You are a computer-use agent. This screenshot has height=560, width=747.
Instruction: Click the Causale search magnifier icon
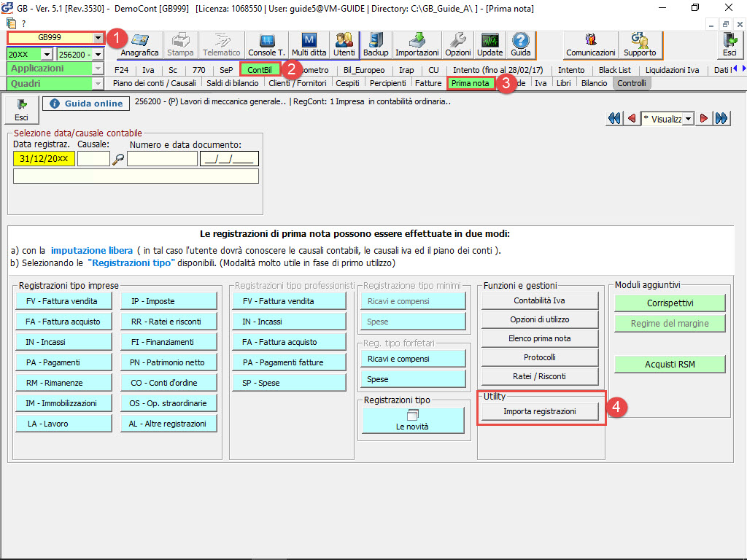tap(118, 159)
